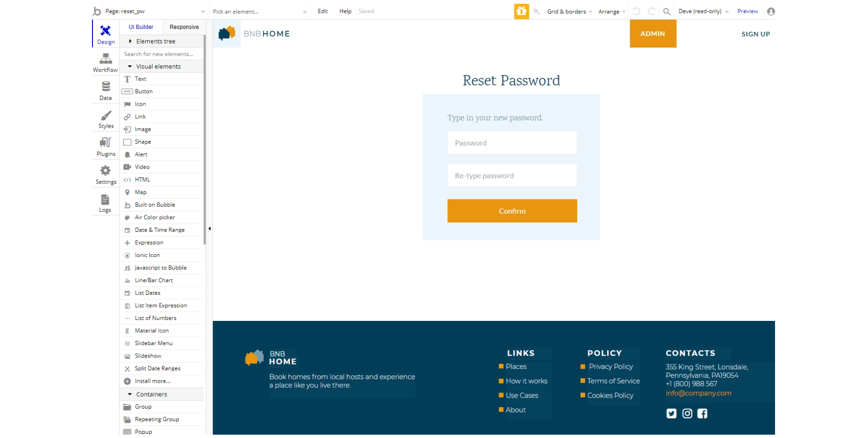Collapse the Containers section
This screenshot has width=868, height=438.
pos(162,394)
